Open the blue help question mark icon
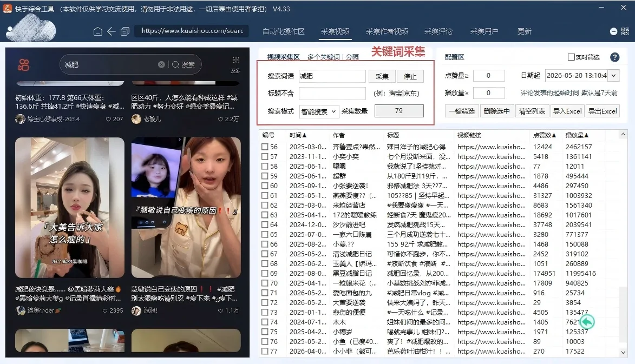Image resolution: width=635 pixels, height=364 pixels. 614,57
